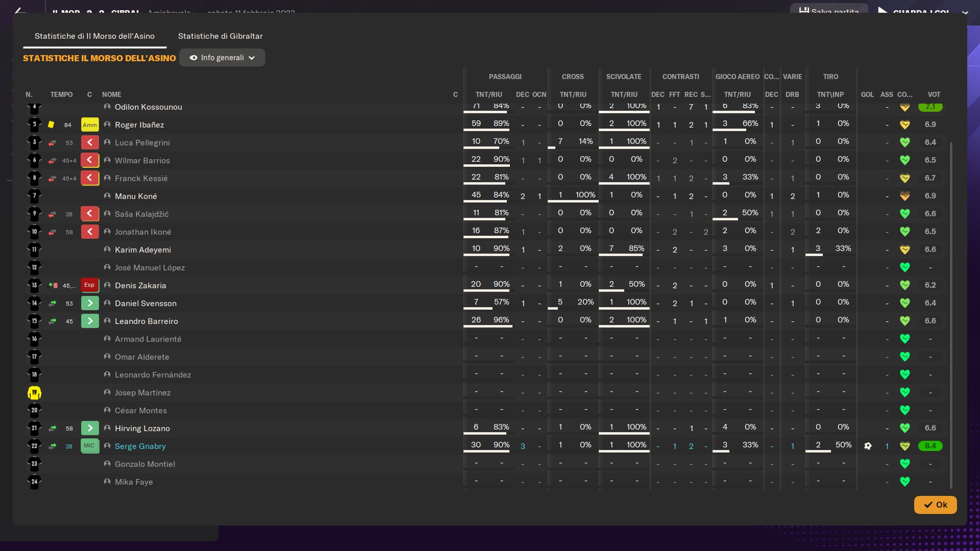Viewport: 980px width, 551px height.
Task: Click the GIOCO AEREO group header
Action: click(x=737, y=77)
